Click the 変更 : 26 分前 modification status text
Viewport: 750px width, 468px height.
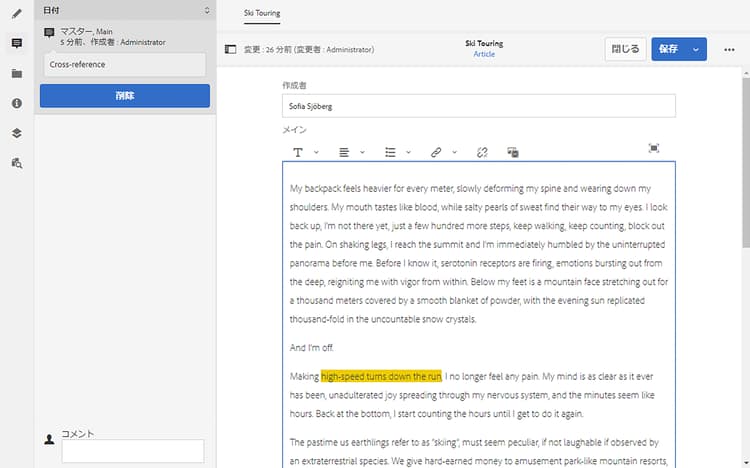coord(309,49)
